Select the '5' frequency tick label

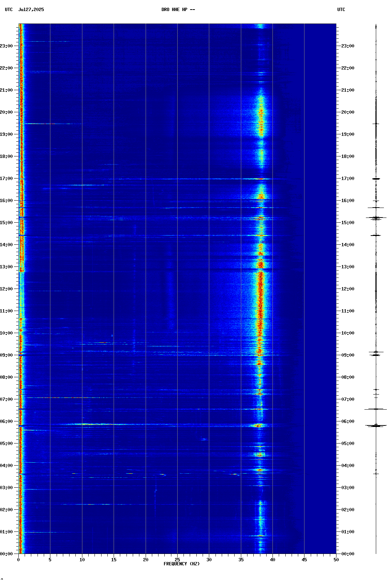coord(50,560)
